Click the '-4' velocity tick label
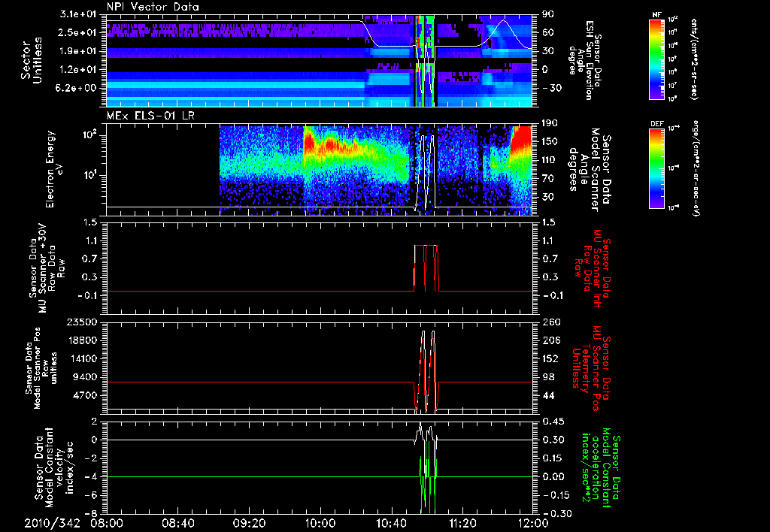This screenshot has height=532, width=770. coord(92,477)
